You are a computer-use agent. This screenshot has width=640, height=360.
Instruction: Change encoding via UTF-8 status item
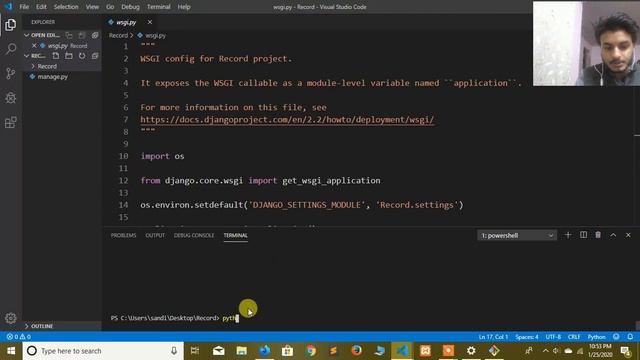click(x=553, y=337)
